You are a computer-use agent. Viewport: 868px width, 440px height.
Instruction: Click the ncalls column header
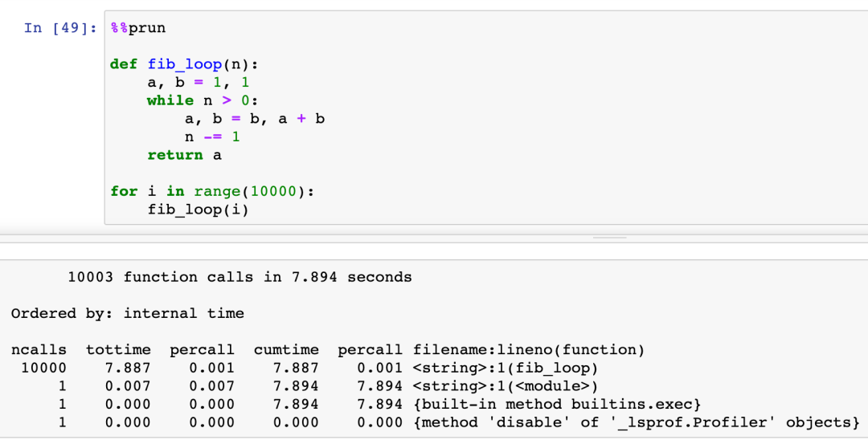click(x=39, y=350)
